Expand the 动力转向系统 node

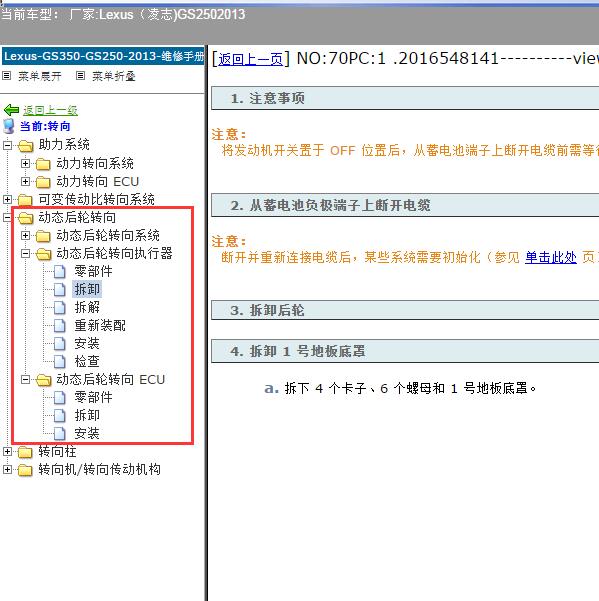25,164
